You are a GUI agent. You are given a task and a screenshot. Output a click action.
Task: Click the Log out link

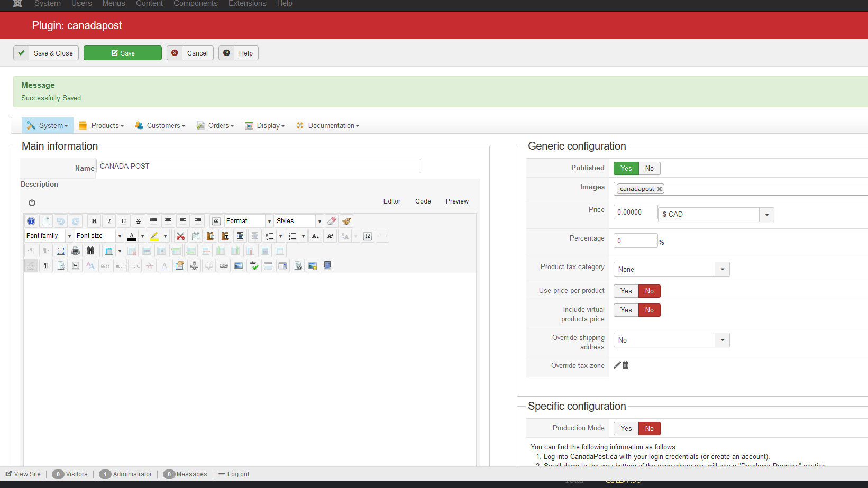234,474
